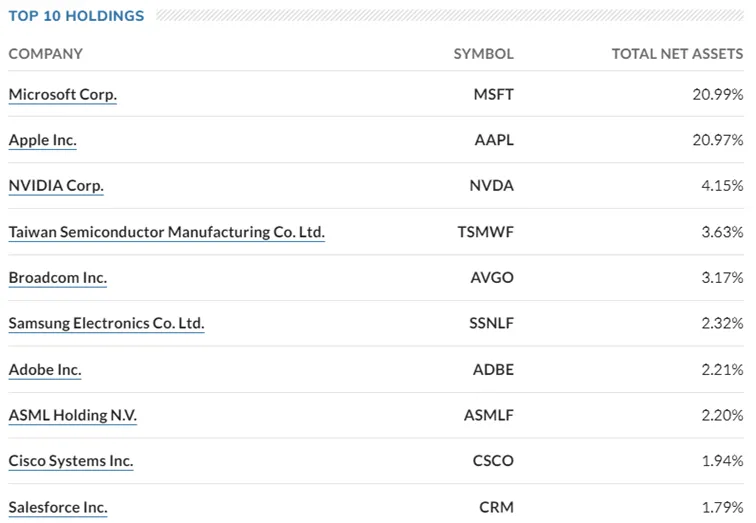Select the NVDA symbol cell
Image resolution: width=756 pixels, height=523 pixels.
click(492, 186)
